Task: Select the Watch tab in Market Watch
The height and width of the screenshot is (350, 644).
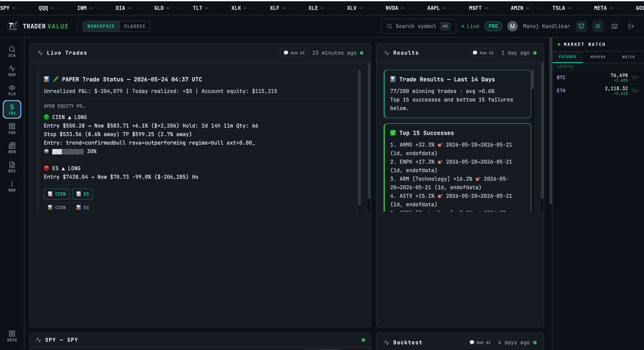Action: pos(628,57)
